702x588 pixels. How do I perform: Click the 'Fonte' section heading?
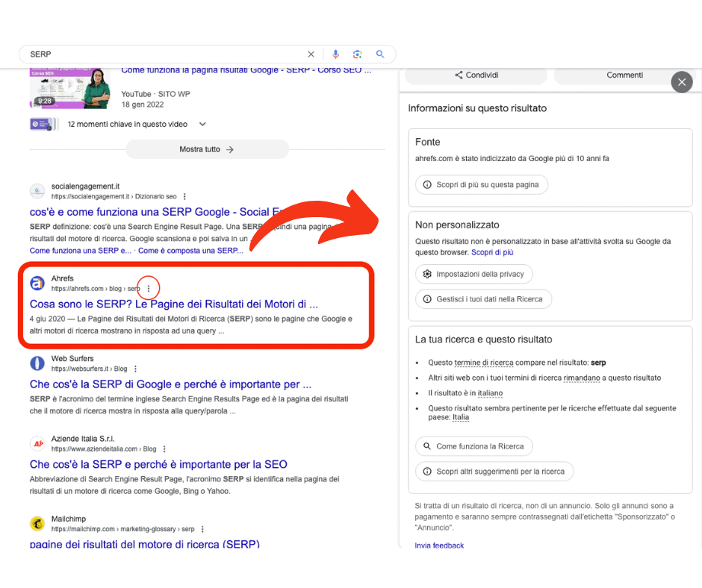(428, 143)
